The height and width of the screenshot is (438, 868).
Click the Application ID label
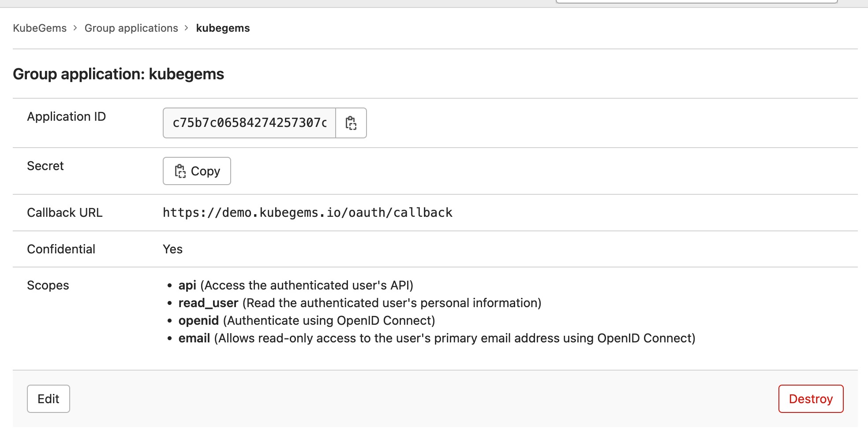coord(67,117)
